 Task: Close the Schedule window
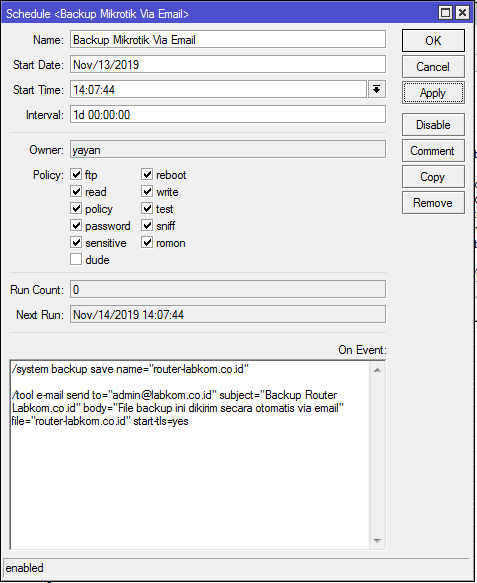(462, 13)
